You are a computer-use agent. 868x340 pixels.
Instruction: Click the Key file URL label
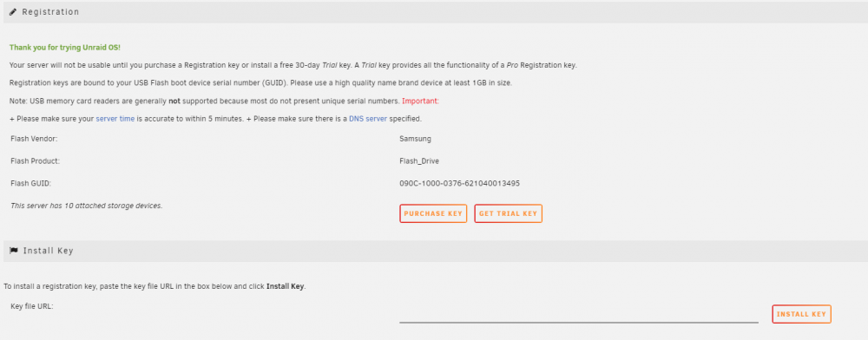[31, 305]
